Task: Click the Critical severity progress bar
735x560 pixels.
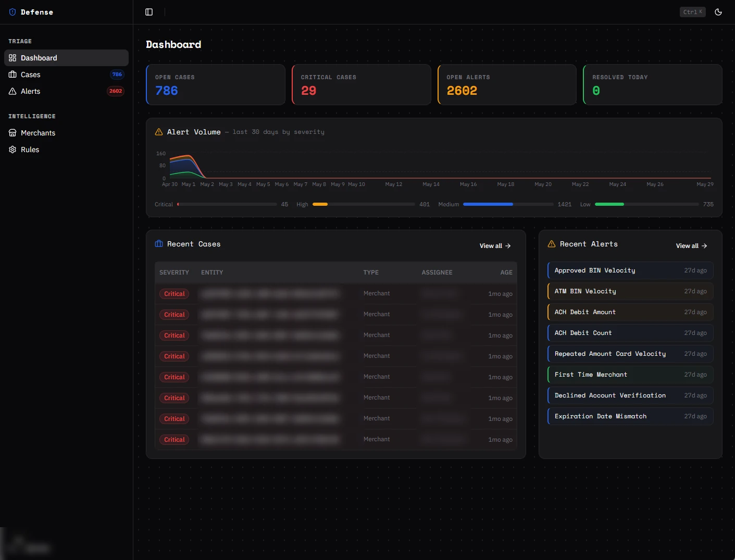Action: (x=227, y=204)
